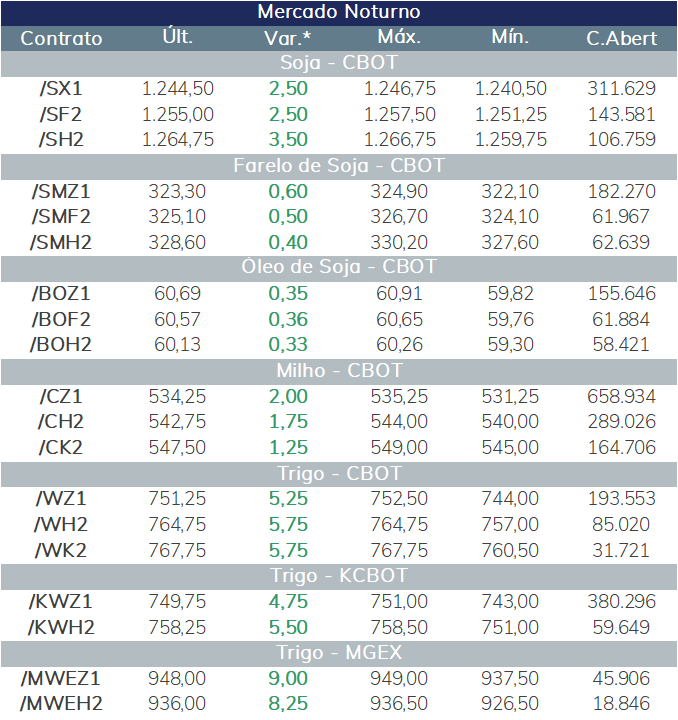Select the C.Abert column header
This screenshot has width=678, height=720.
pos(622,39)
